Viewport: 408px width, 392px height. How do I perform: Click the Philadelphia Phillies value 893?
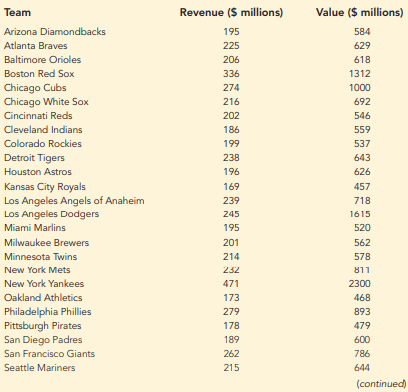point(362,312)
